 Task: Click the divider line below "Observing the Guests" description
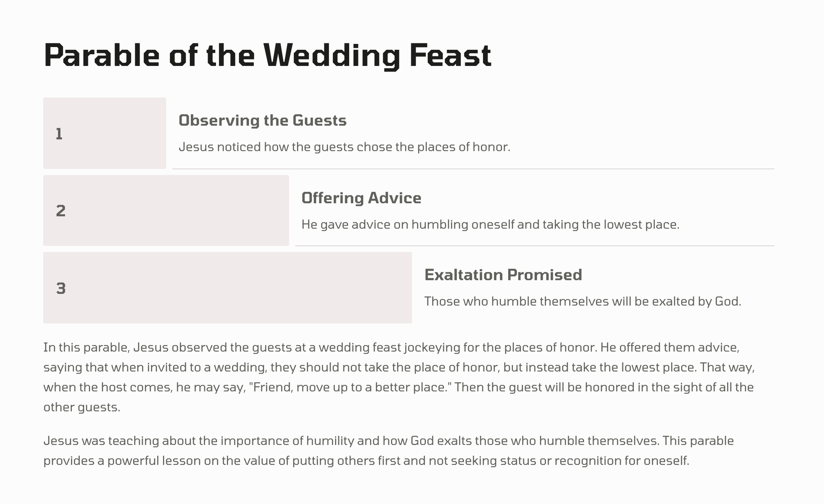[x=473, y=169]
